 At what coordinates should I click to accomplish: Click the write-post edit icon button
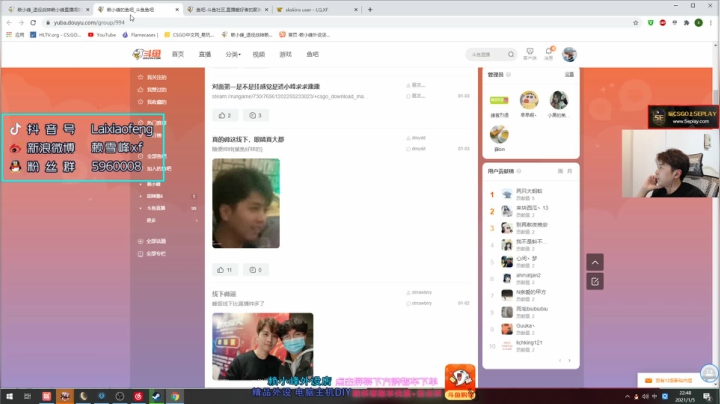(x=595, y=281)
